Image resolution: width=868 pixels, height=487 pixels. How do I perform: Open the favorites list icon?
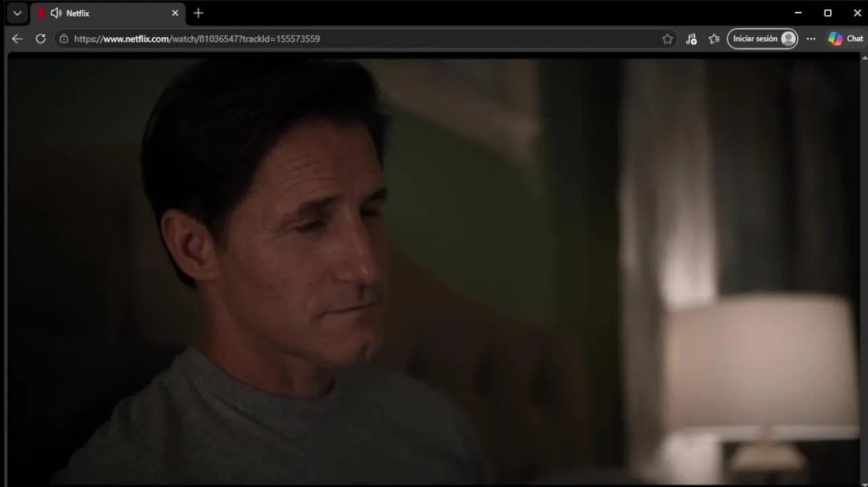pyautogui.click(x=714, y=39)
